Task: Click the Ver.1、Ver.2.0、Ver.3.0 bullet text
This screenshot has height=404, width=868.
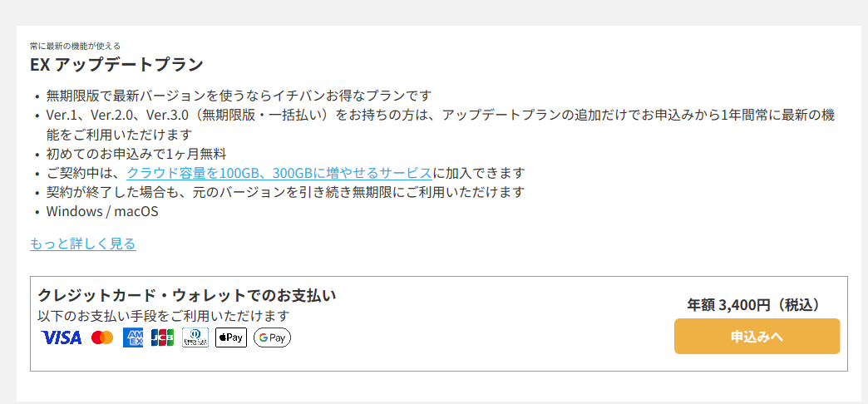Action: (x=441, y=125)
